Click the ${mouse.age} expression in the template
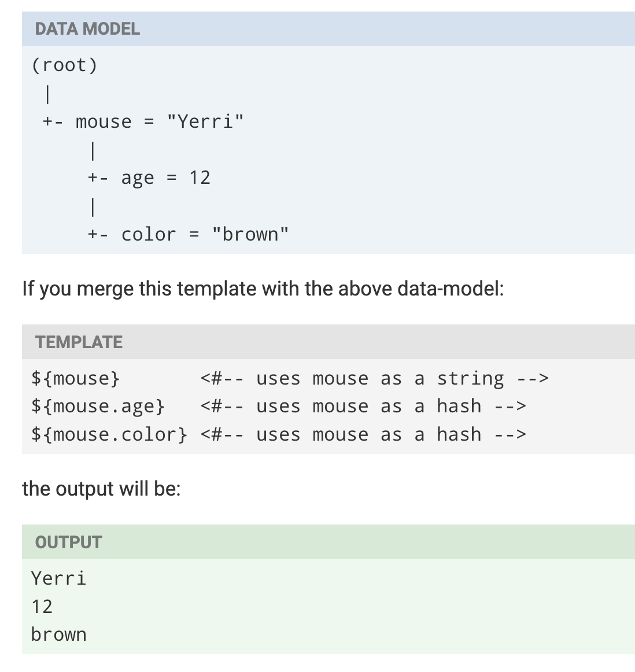Viewport: 635px width, 672px height. pyautogui.click(x=98, y=407)
